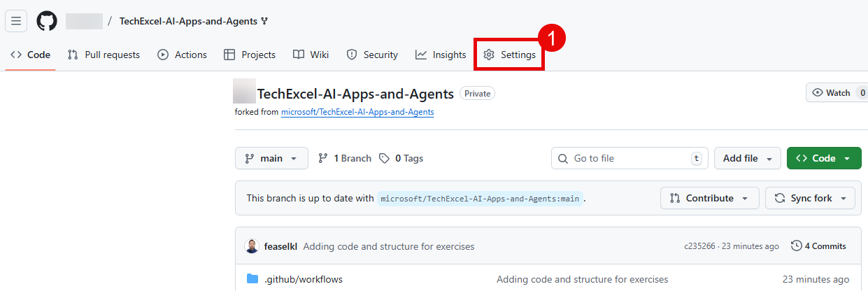Screen dimensions: 868x291
Task: Click the upstream branch label microsoft/TechExcel-AI-Apps-and-Agents:main
Action: coord(480,199)
